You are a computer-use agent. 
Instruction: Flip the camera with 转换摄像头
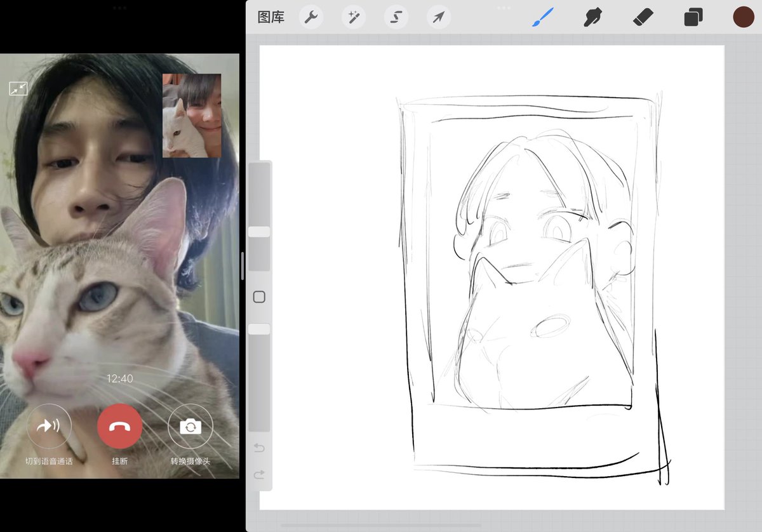[x=190, y=427]
